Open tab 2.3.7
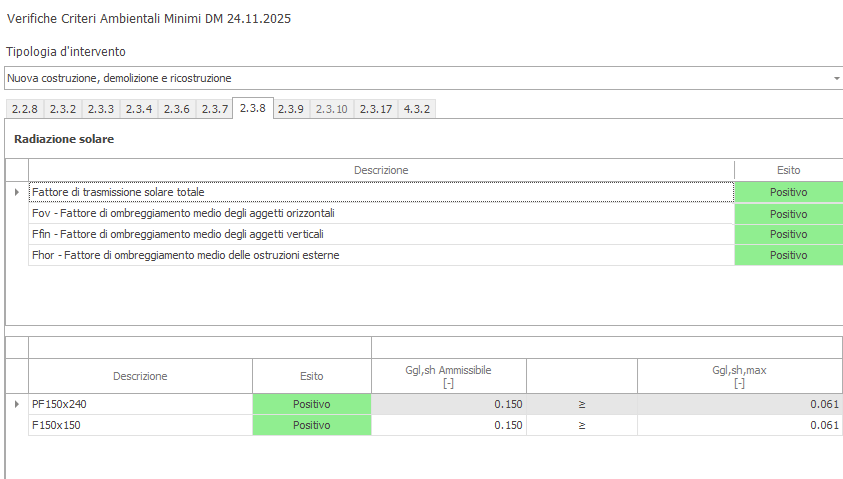843x479 pixels. tap(214, 109)
